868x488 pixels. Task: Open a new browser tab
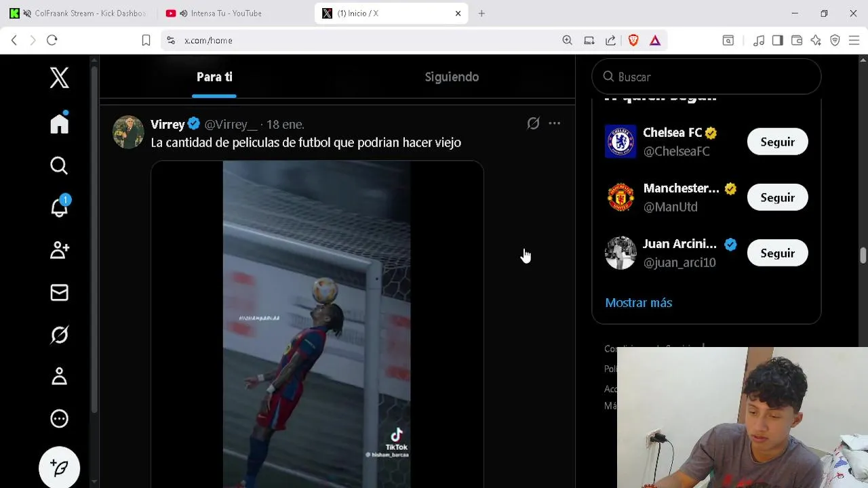(481, 14)
